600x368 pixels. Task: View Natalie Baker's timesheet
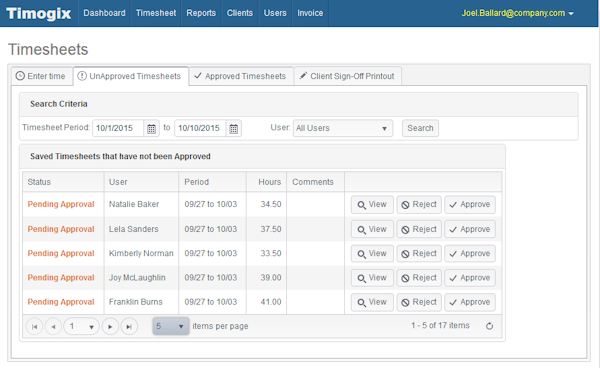point(372,205)
